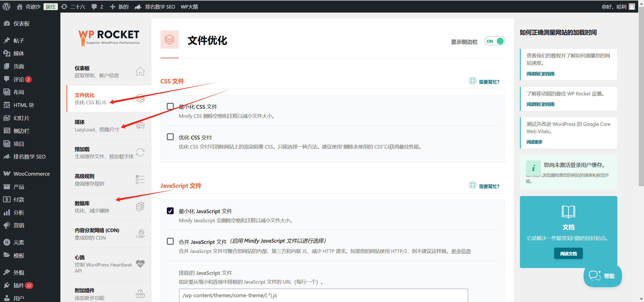The image size is (644, 302).
Task: Turn off the 显示侧边栏 ON switch
Action: coord(494,41)
